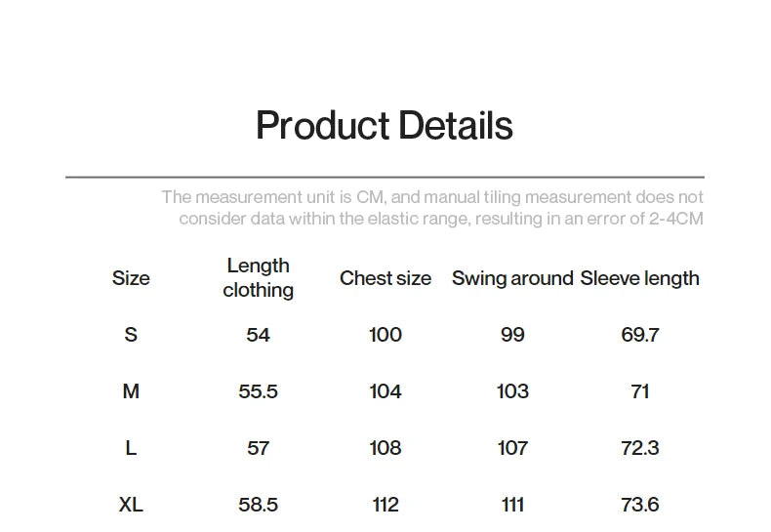Click the L size row label
Image resolution: width=771 pixels, height=532 pixels.
tap(131, 448)
